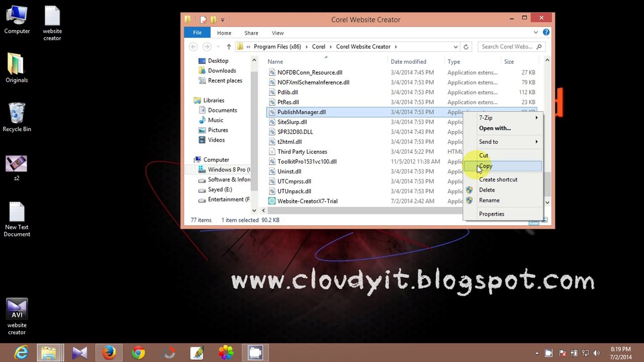Open the colorful flower app in taskbar

click(226, 353)
